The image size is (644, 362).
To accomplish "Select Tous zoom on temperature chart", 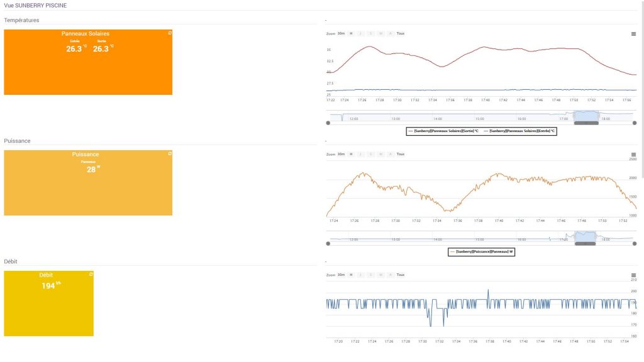I will click(401, 34).
